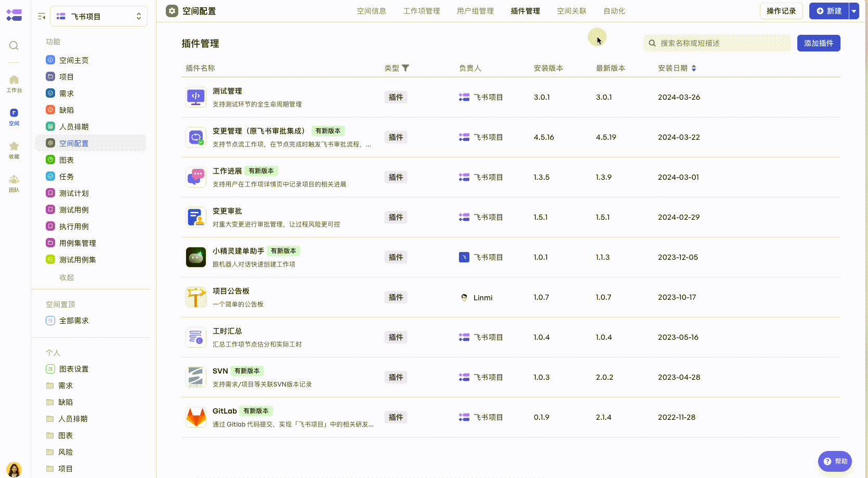Open 空间 in left rail
The image size is (868, 478).
point(14,117)
